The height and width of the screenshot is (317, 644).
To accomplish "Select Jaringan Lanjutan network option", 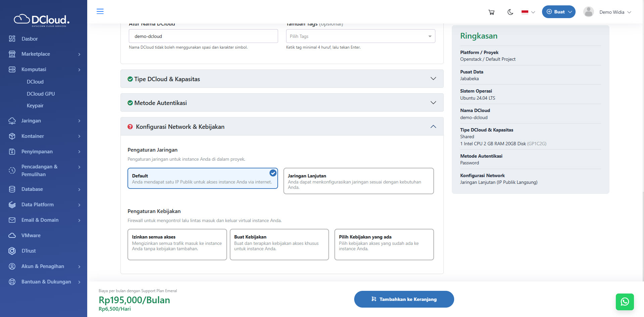I will pos(358,181).
